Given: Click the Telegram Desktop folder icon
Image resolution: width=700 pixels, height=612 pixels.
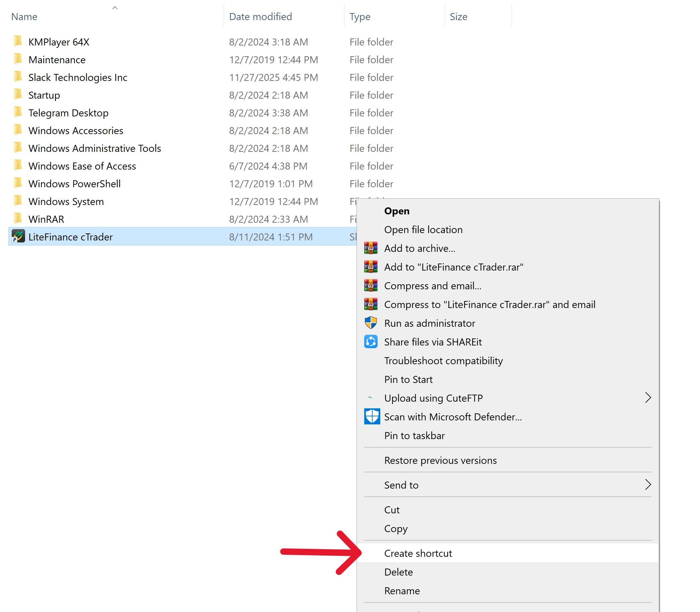Looking at the screenshot, I should click(18, 112).
